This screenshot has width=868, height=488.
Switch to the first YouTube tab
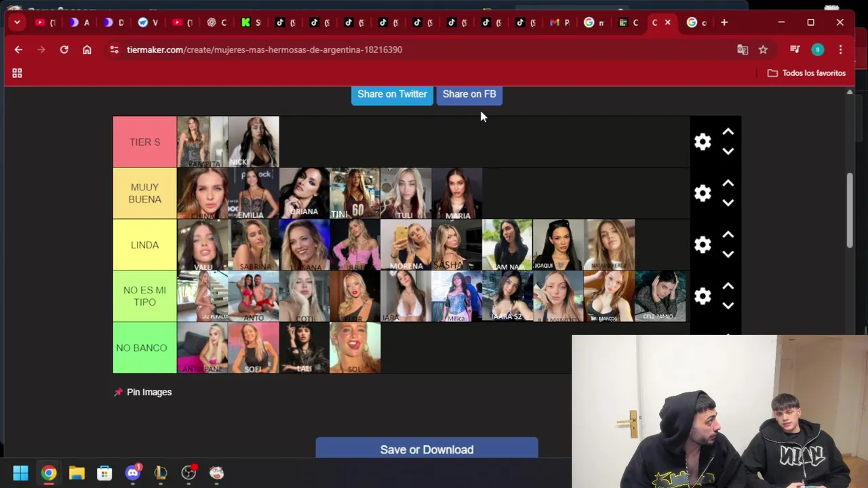pyautogui.click(x=45, y=22)
